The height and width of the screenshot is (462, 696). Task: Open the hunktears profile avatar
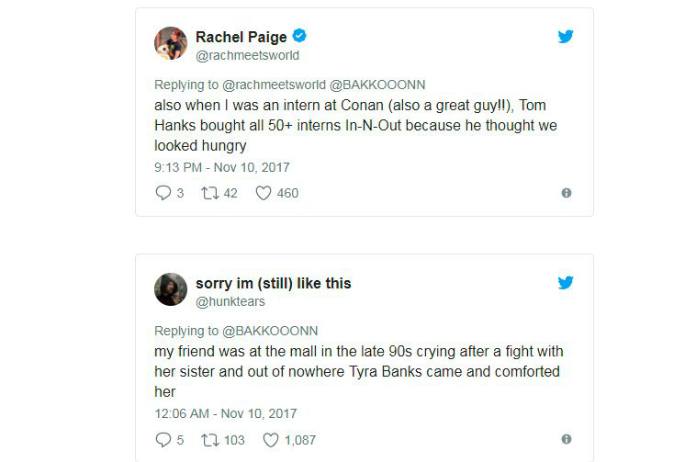coord(170,290)
